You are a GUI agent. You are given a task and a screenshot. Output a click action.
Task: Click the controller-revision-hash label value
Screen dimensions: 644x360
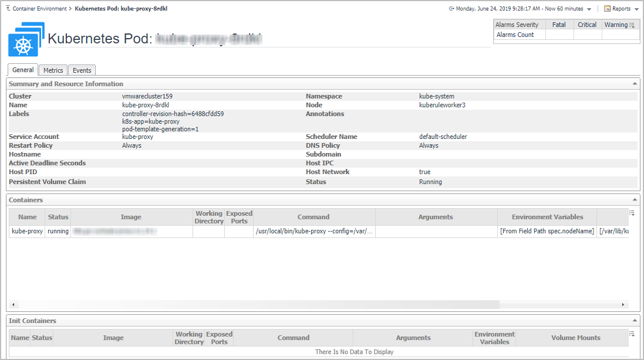point(173,114)
